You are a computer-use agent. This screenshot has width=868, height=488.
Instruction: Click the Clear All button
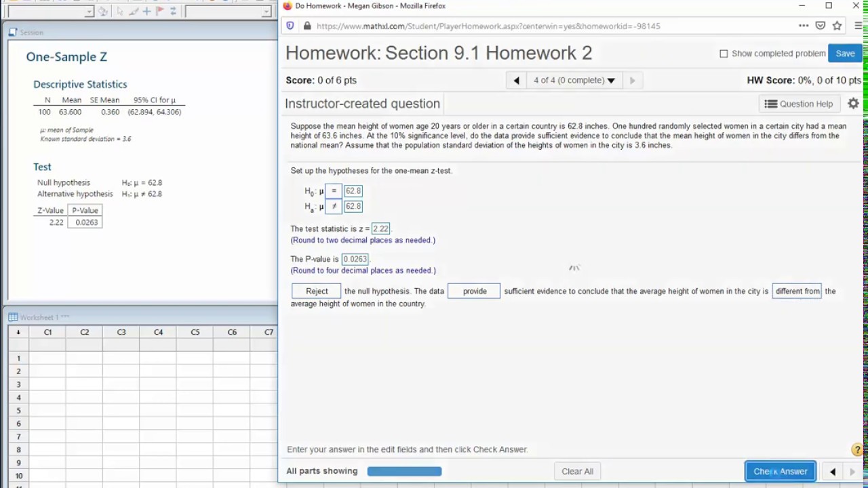[x=577, y=472]
